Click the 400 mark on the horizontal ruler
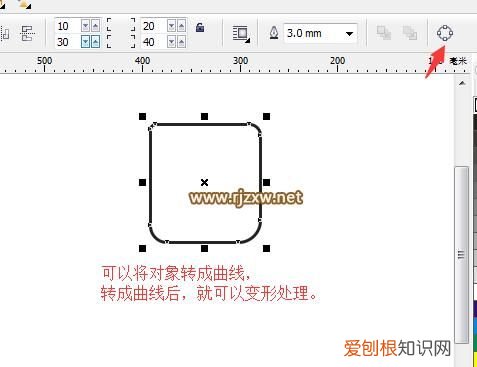The height and width of the screenshot is (367, 477). tap(142, 61)
